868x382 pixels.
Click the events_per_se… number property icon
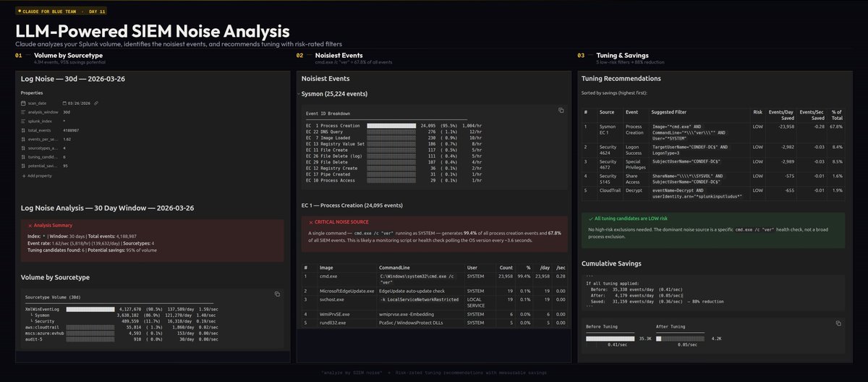click(x=24, y=137)
